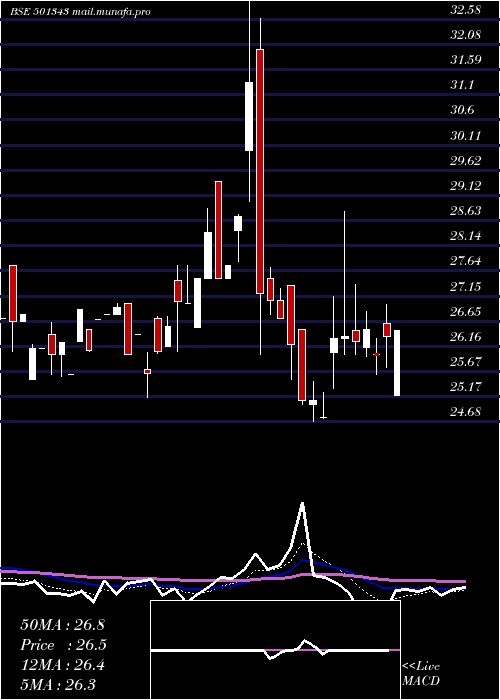
Task: Click the 26.65 price axis label
Action: (x=466, y=311)
